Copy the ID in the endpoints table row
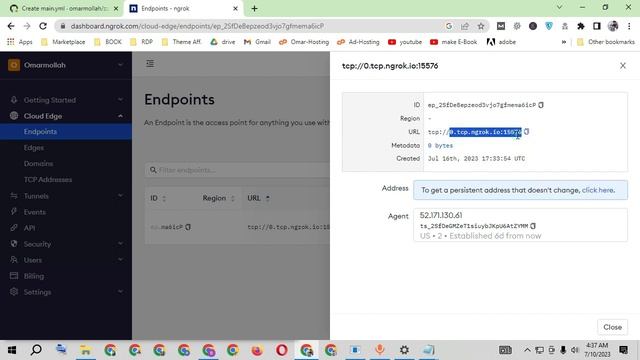 pos(188,227)
